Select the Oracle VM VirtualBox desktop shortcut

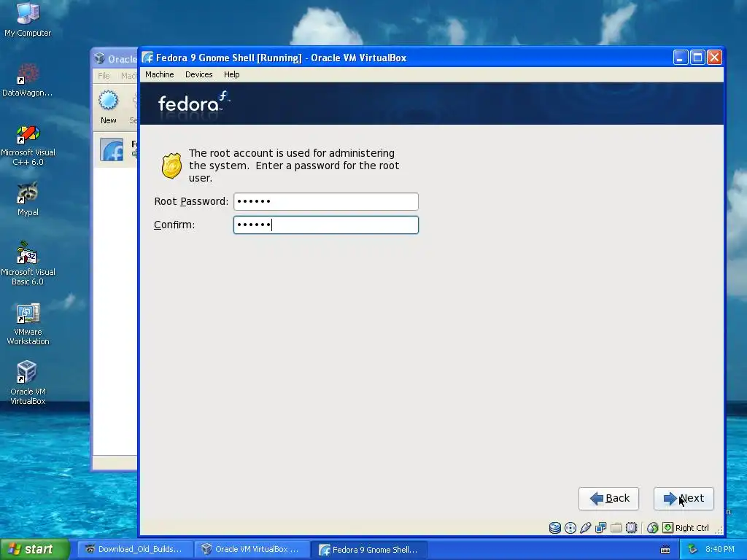(x=28, y=384)
